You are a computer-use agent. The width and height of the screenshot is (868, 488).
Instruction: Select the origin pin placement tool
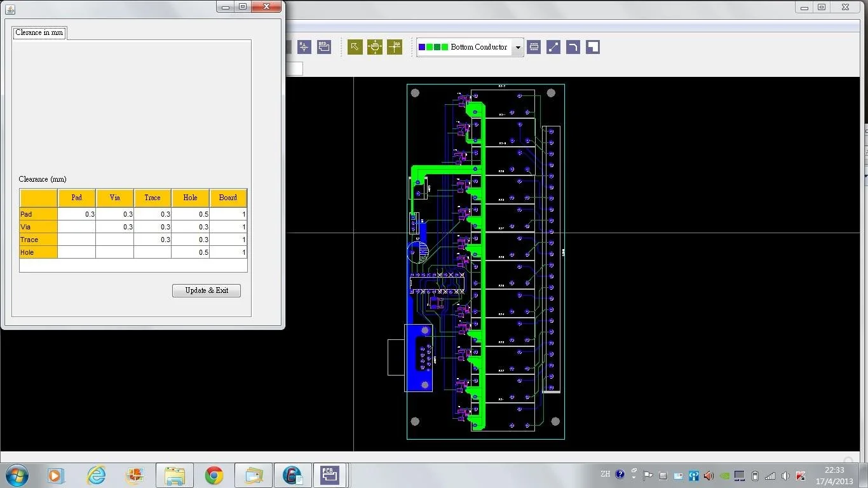coord(394,46)
